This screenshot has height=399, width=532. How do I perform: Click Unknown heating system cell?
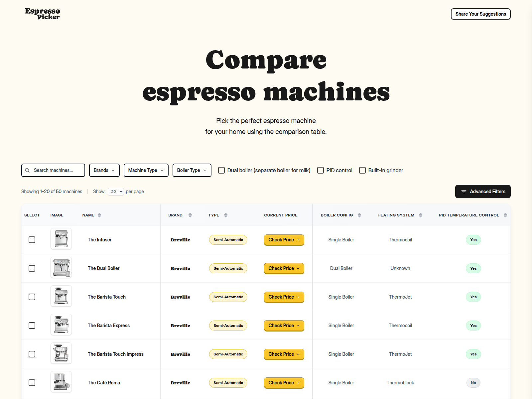(400, 268)
